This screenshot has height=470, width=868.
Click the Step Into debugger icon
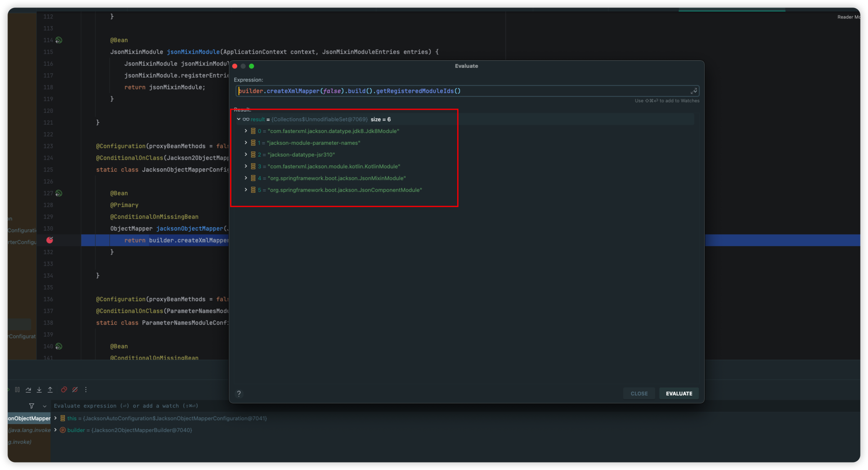tap(39, 390)
